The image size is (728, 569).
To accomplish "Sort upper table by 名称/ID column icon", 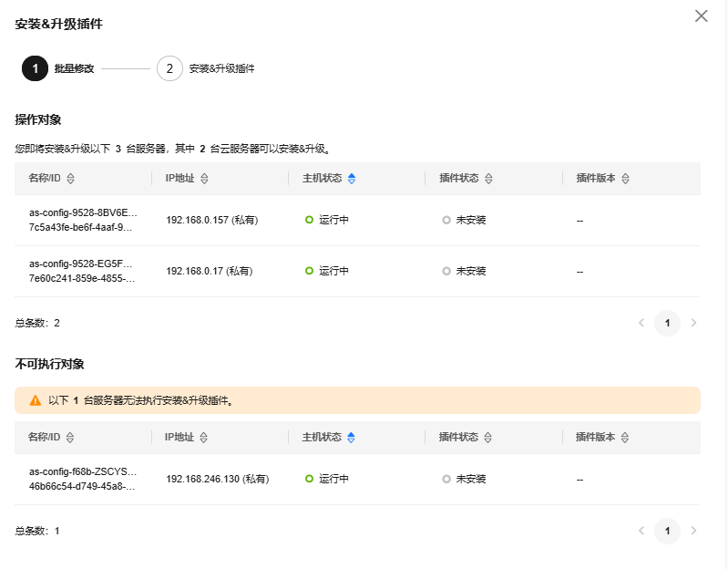I will coord(70,179).
